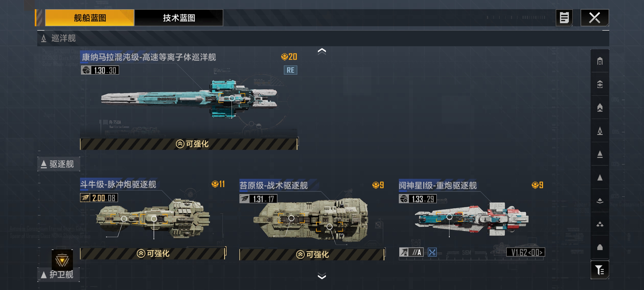Select the outlined cruiser icon in sidebar

click(x=600, y=130)
